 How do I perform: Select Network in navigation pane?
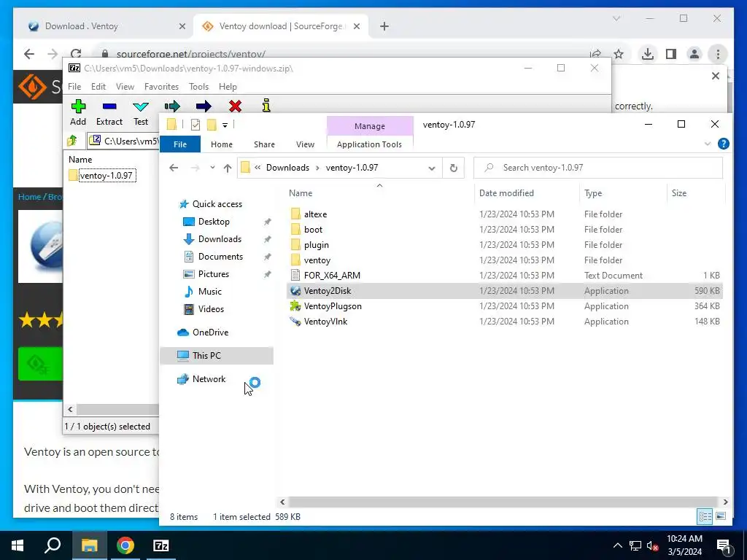pyautogui.click(x=209, y=379)
